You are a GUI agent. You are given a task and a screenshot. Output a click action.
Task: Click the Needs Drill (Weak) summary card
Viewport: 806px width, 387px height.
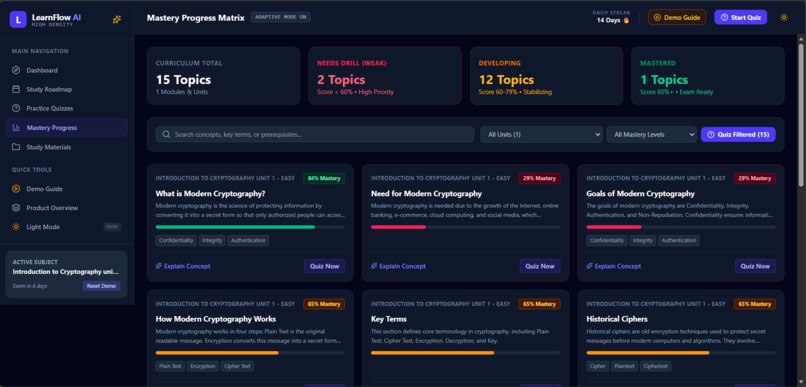click(x=385, y=76)
